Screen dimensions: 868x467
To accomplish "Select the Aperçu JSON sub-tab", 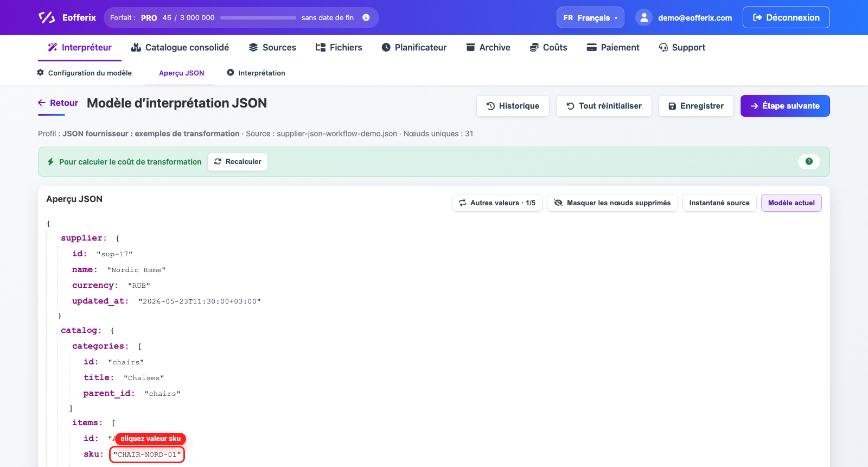I will (181, 73).
